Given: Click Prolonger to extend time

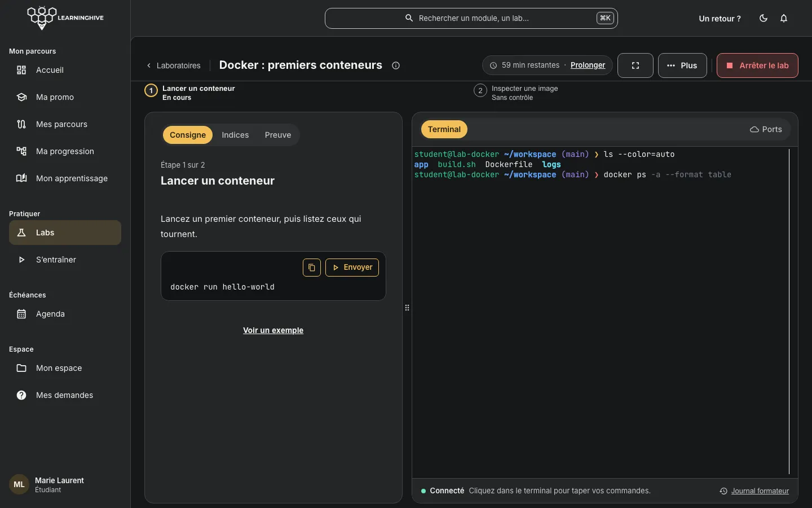Looking at the screenshot, I should pos(588,65).
